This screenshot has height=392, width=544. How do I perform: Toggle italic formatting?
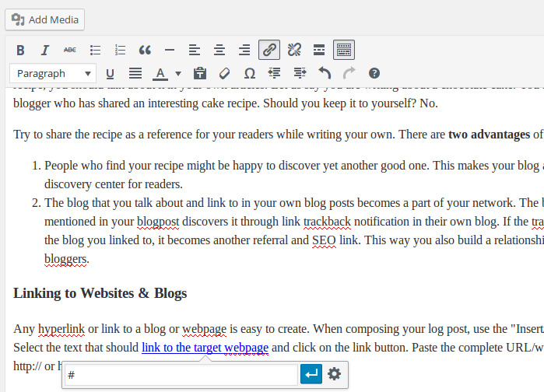point(45,50)
